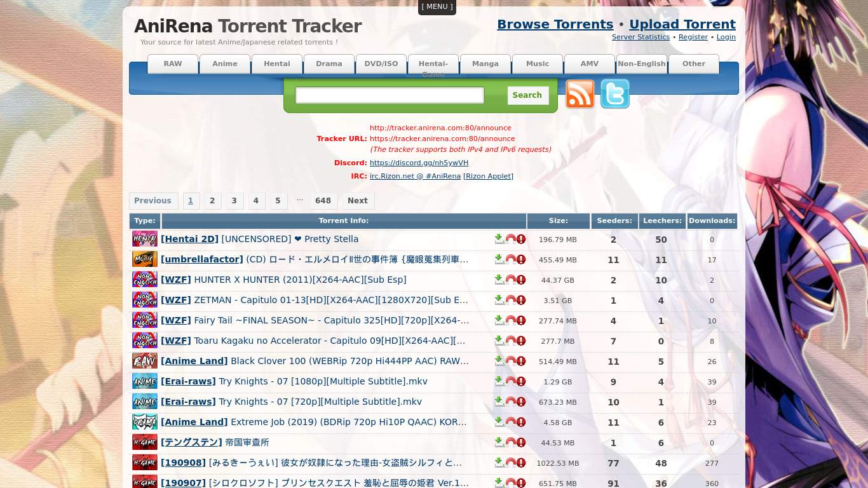Switch to the DVD/ISO tab
Viewport: 868px width, 488px height.
[x=381, y=64]
